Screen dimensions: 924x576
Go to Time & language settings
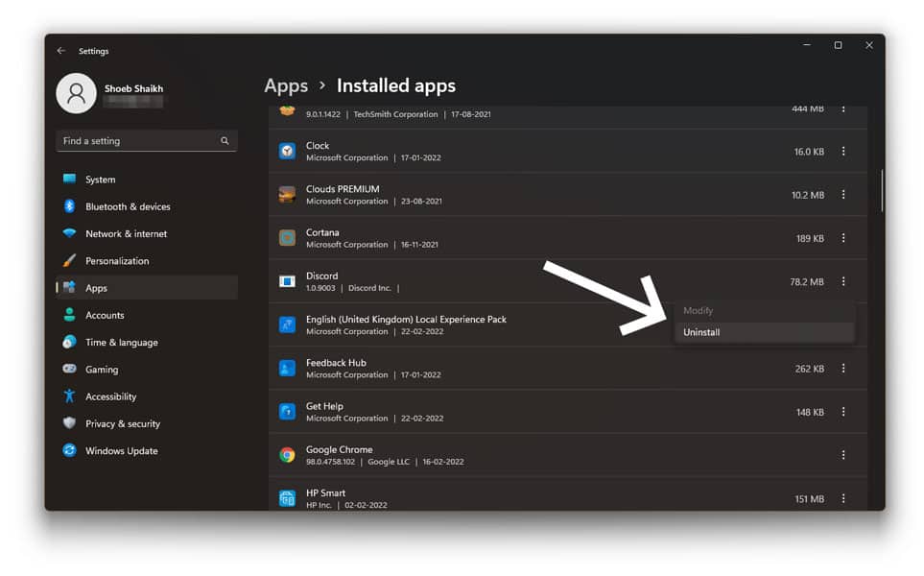[x=147, y=342]
